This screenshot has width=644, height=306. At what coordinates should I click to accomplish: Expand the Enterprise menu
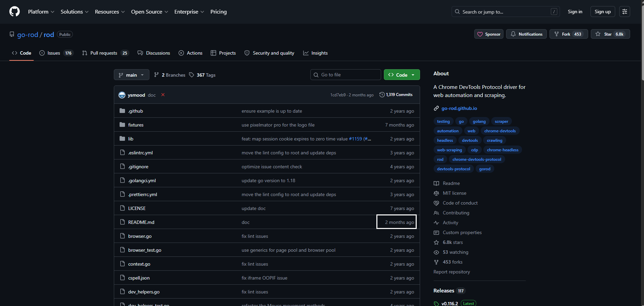(189, 12)
